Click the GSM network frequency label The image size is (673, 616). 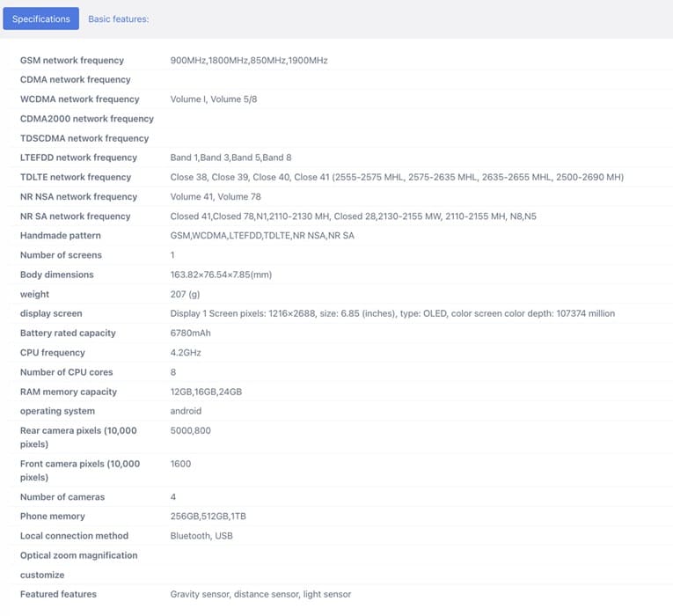72,61
